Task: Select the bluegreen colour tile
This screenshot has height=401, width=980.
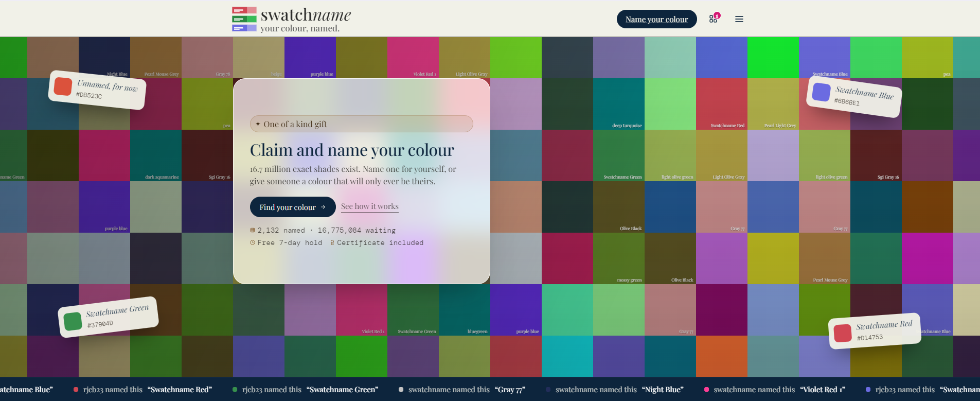Action: pyautogui.click(x=465, y=309)
